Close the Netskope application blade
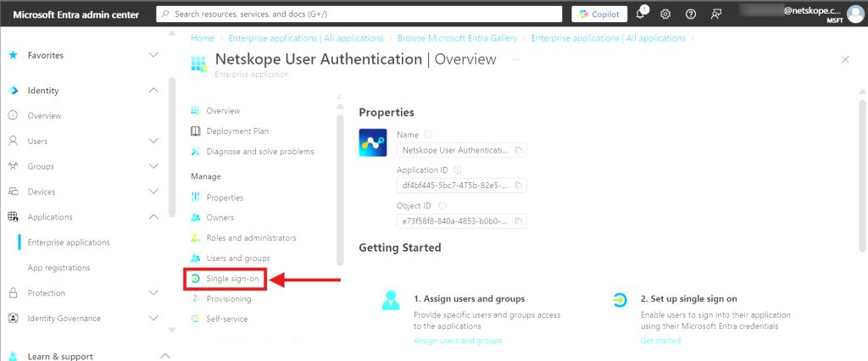The height and width of the screenshot is (361, 868). pos(845,59)
